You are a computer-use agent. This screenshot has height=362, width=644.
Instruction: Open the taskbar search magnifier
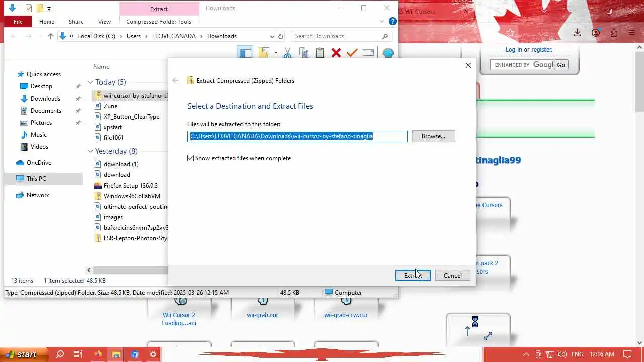click(60, 354)
